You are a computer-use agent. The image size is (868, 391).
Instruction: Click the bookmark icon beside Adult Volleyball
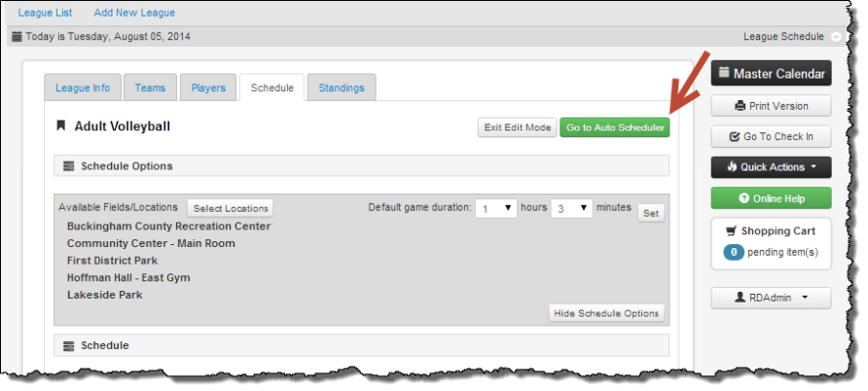(x=61, y=126)
